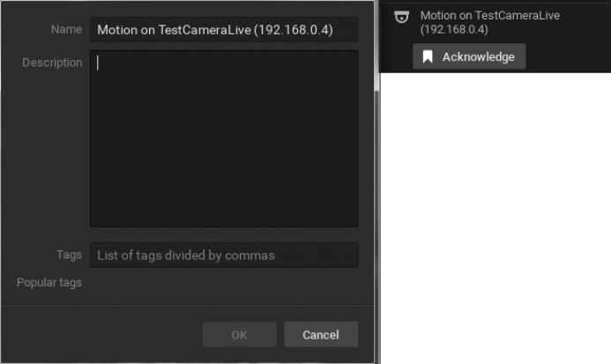Click the bookmark icon on Acknowledge
The height and width of the screenshot is (364, 611).
[428, 57]
